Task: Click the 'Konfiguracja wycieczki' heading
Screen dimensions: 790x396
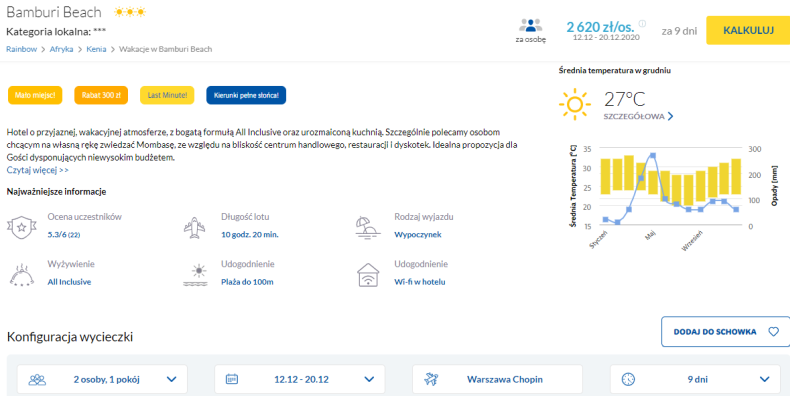Action: click(70, 337)
